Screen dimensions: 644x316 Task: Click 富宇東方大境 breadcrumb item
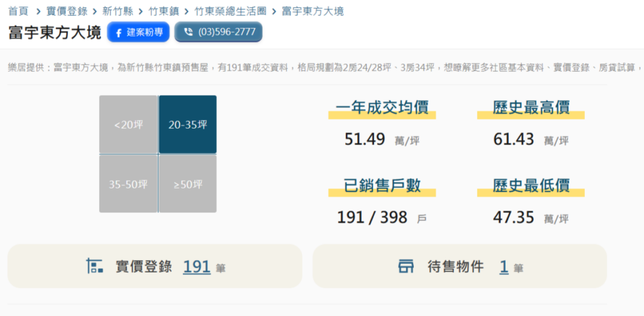[313, 11]
